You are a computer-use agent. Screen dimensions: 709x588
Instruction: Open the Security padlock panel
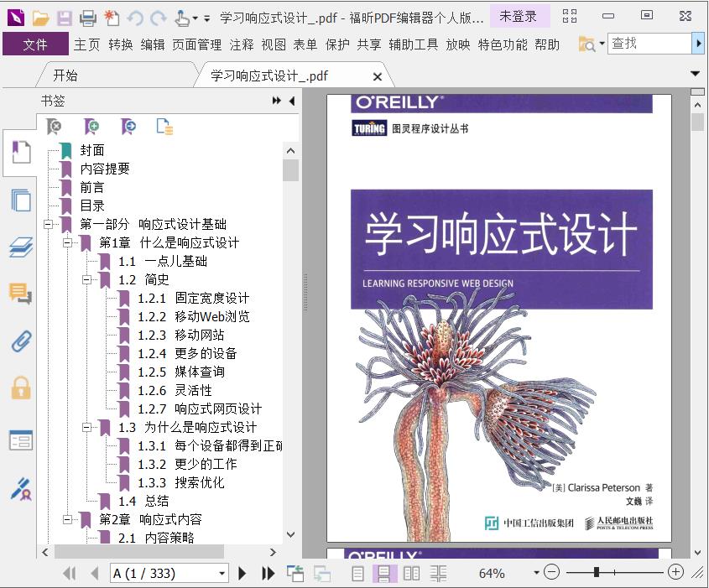tap(21, 388)
